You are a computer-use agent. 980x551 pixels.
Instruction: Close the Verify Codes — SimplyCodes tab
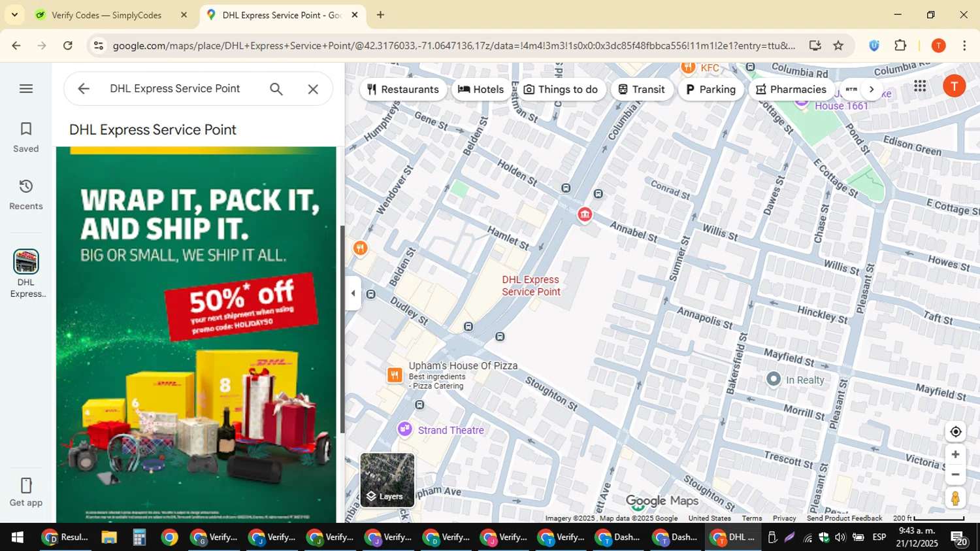click(184, 15)
